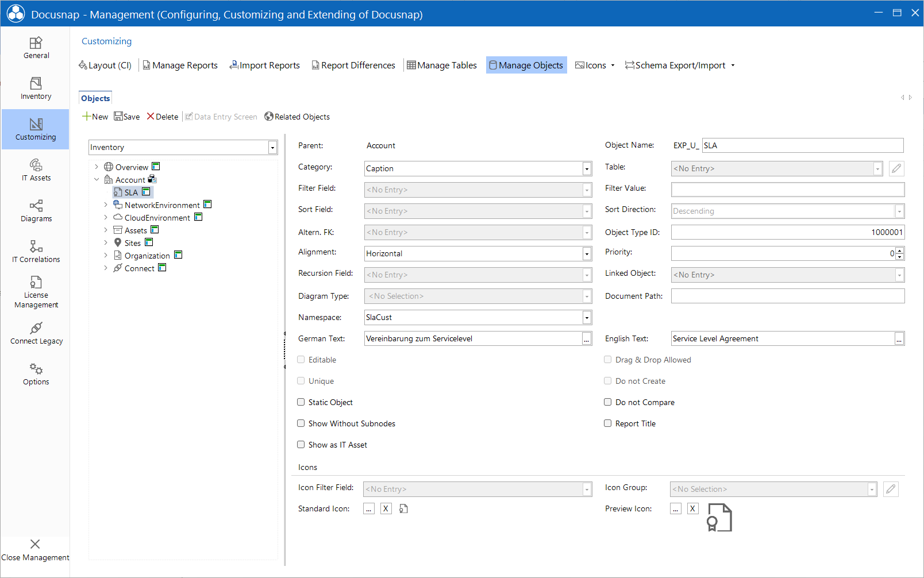Open the Diagrams sidebar section

(36, 211)
